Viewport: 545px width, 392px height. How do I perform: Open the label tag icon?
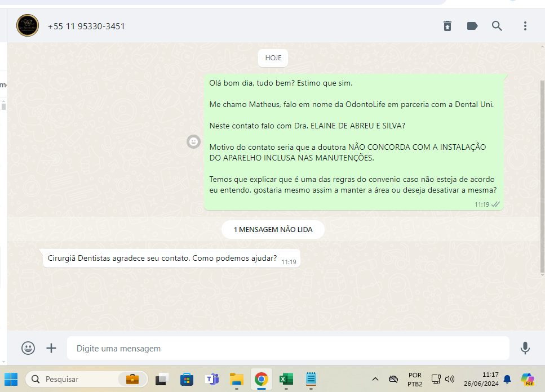click(x=472, y=26)
